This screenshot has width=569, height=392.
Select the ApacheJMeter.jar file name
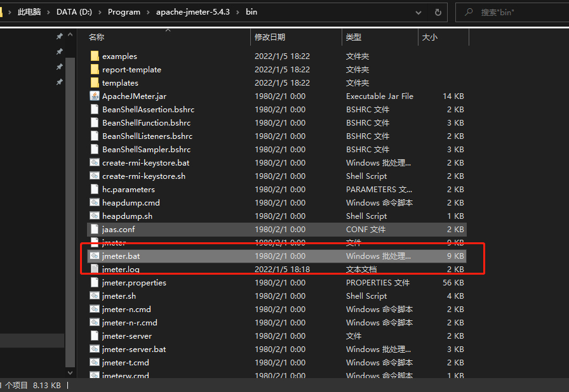(134, 96)
